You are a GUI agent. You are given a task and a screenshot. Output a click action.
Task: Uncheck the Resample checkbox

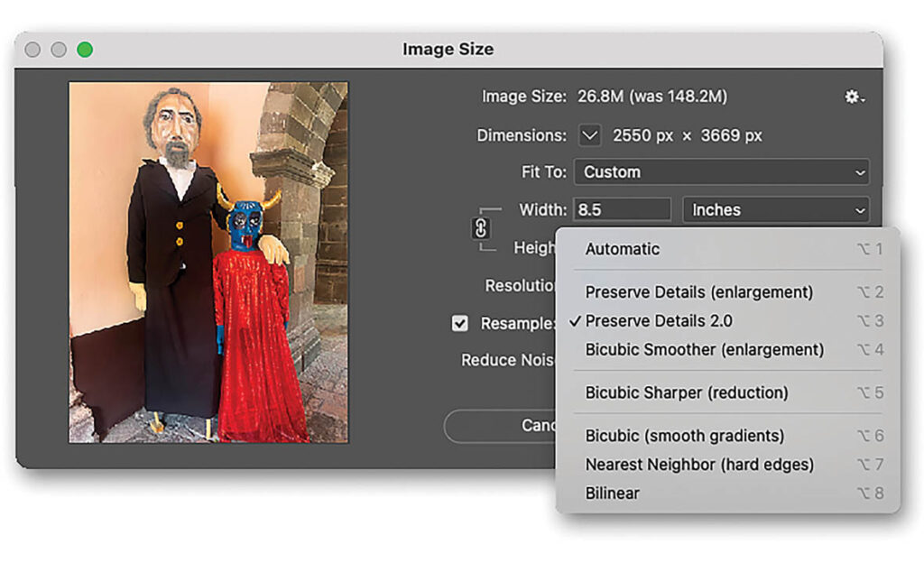[x=460, y=323]
